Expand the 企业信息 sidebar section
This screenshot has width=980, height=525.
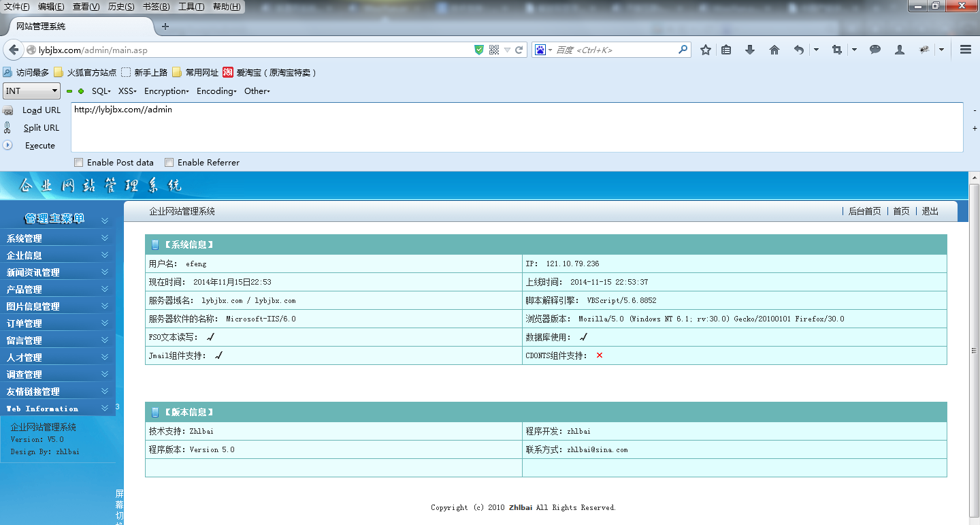pos(58,255)
